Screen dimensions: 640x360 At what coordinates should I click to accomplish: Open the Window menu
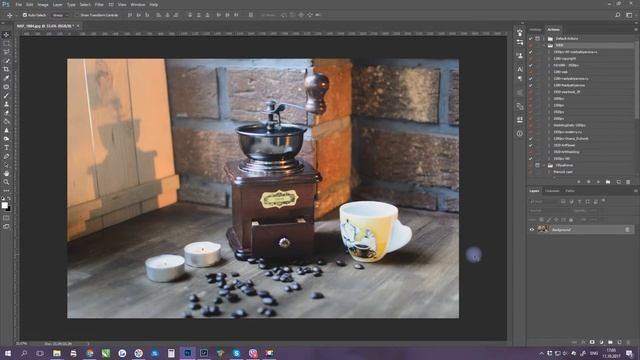(x=138, y=4)
